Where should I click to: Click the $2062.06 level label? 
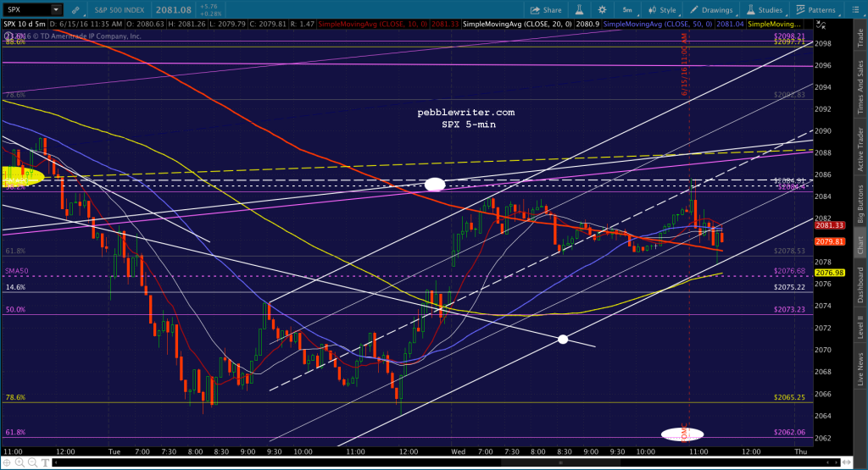point(789,433)
